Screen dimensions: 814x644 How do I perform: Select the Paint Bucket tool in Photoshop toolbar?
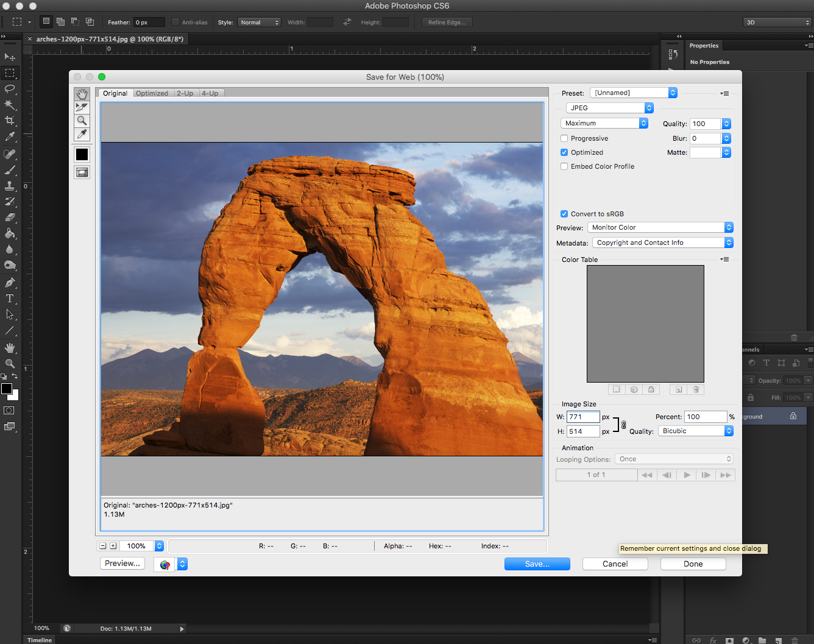pos(10,233)
